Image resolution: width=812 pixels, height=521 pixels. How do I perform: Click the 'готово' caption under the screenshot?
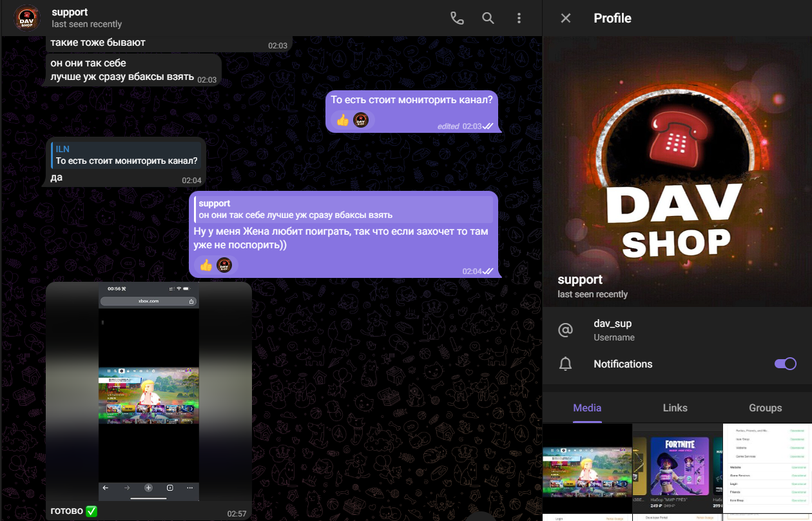click(x=74, y=511)
